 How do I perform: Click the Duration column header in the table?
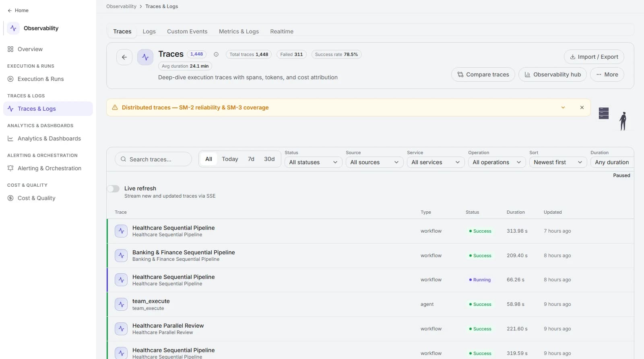516,212
